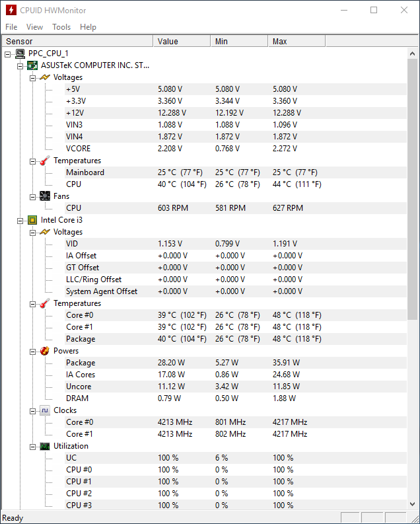The width and height of the screenshot is (420, 524).
Task: Click the Intel Core i3 Voltages icon
Action: point(45,232)
